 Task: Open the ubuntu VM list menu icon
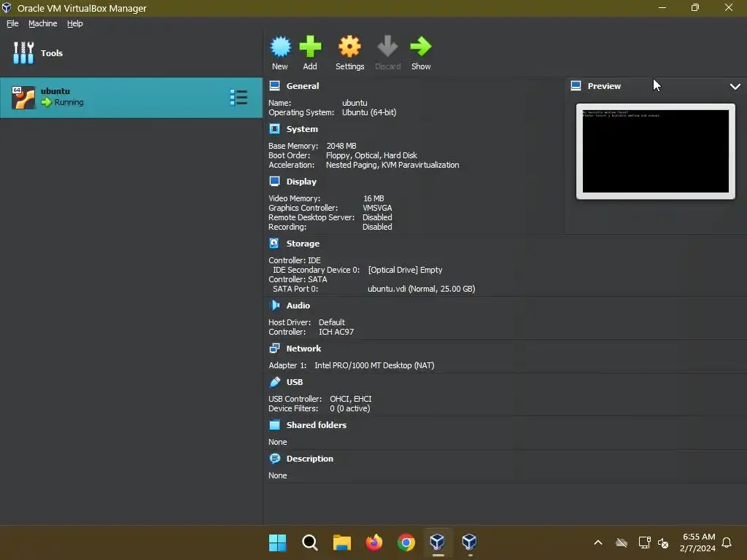point(239,97)
